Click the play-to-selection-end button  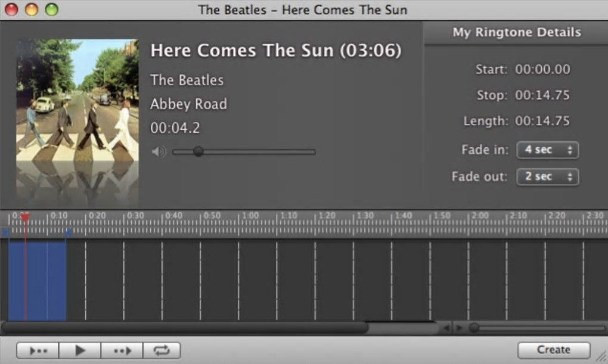122,350
